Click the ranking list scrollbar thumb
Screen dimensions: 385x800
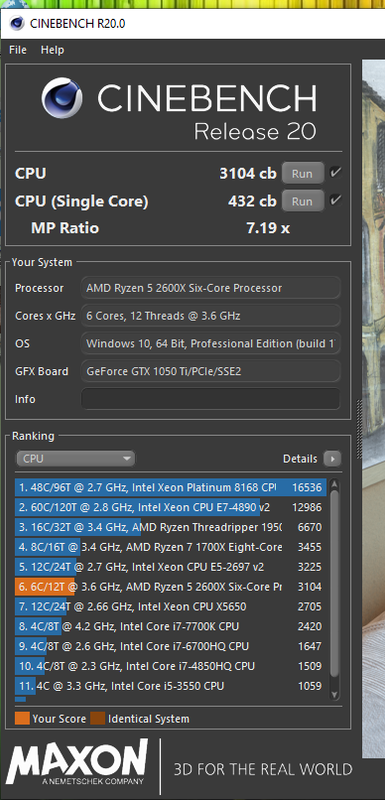tap(335, 583)
